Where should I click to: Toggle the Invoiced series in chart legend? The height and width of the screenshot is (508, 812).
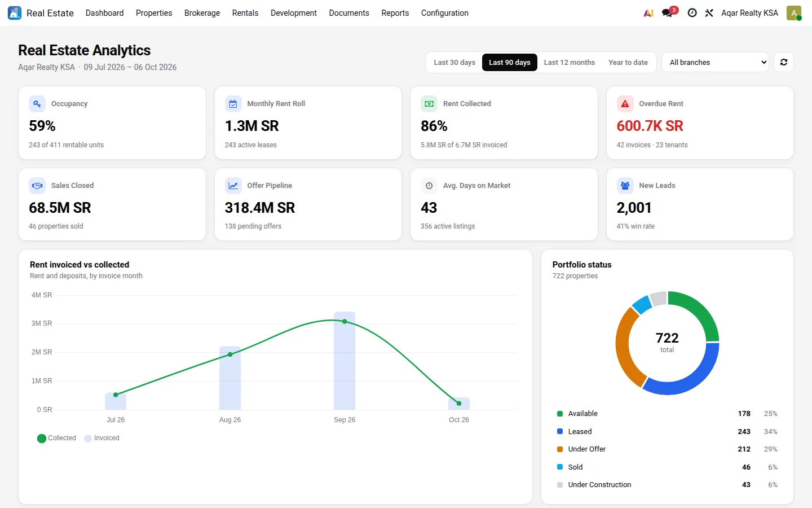[x=101, y=438]
